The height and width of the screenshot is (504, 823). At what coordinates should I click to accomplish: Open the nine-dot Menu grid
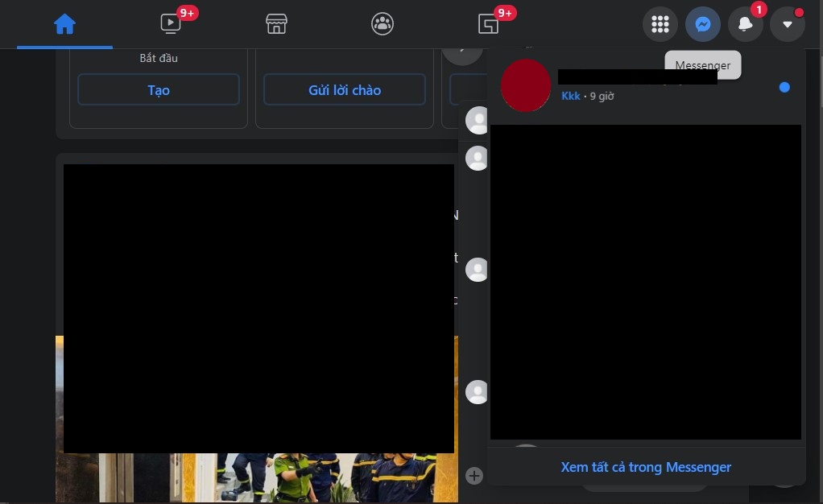click(660, 24)
